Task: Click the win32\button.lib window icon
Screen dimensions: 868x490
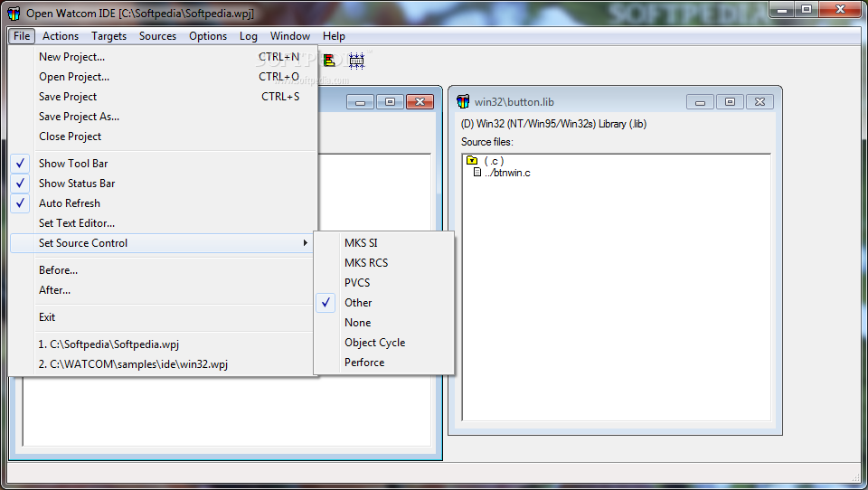Action: pyautogui.click(x=463, y=101)
